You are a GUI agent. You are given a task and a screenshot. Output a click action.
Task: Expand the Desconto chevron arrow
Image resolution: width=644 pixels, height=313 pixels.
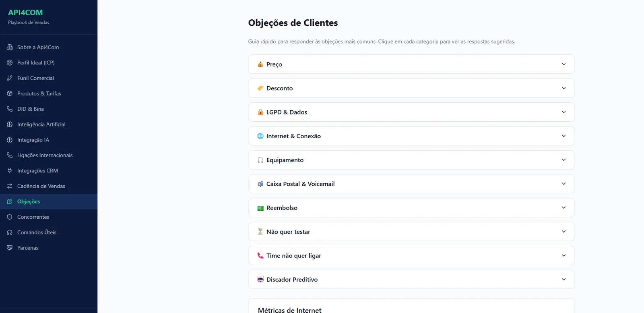pyautogui.click(x=563, y=88)
